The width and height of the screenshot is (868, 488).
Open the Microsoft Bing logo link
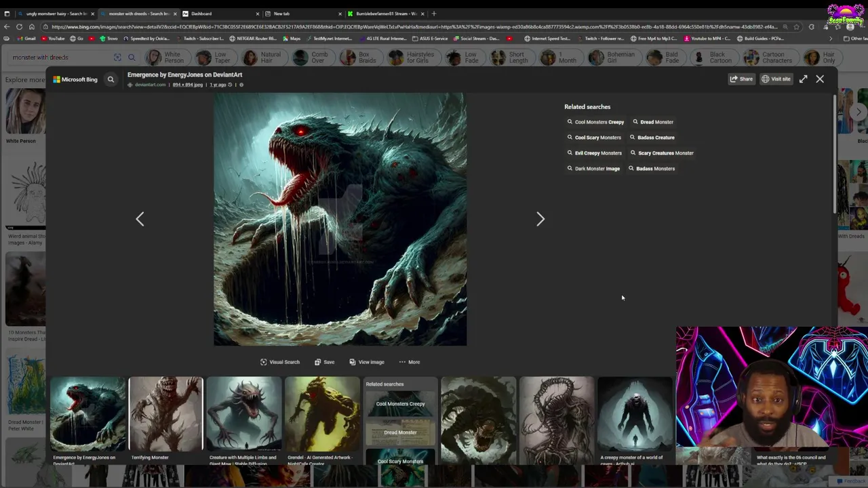75,79
